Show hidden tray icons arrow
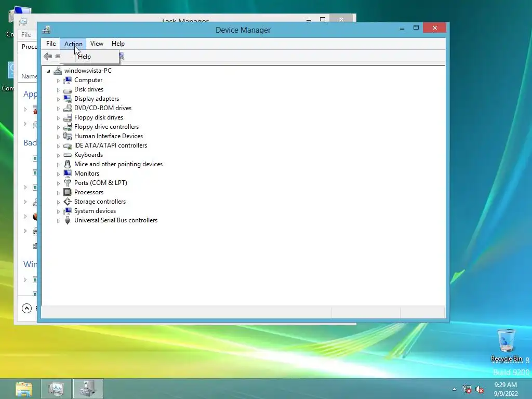 (x=454, y=389)
